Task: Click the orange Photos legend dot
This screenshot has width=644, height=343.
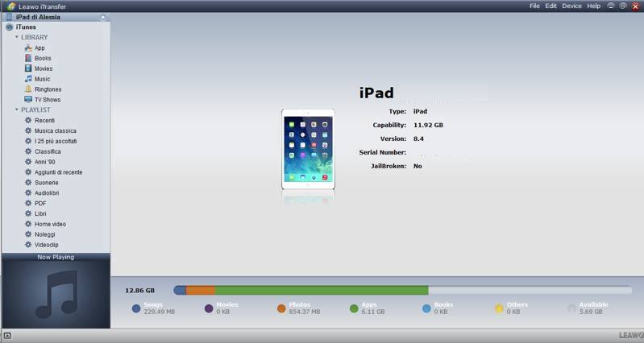Action: click(281, 308)
